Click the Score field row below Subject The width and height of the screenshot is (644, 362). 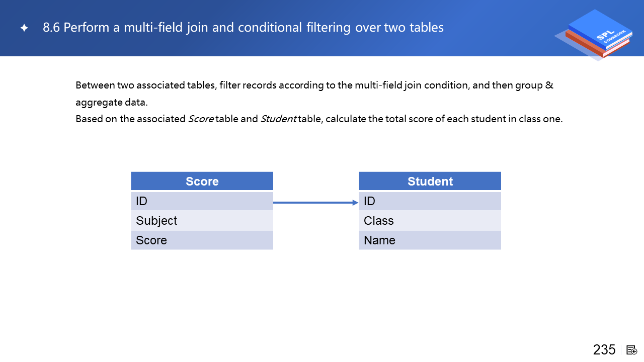click(202, 240)
